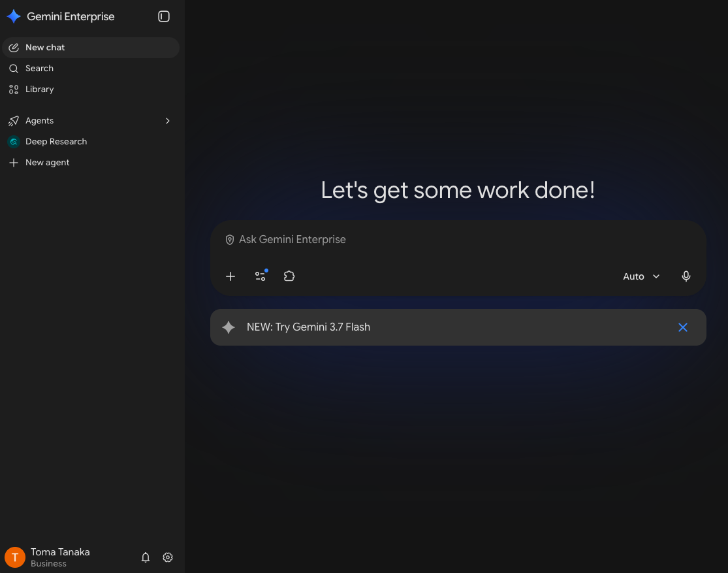Collapse the sidebar panel icon
The height and width of the screenshot is (573, 728).
coord(163,16)
